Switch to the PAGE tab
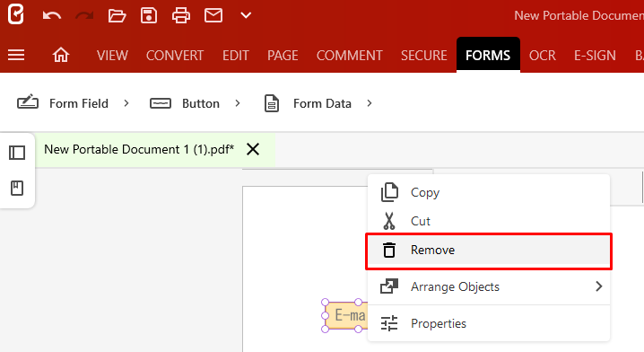The image size is (644, 352). pos(283,55)
